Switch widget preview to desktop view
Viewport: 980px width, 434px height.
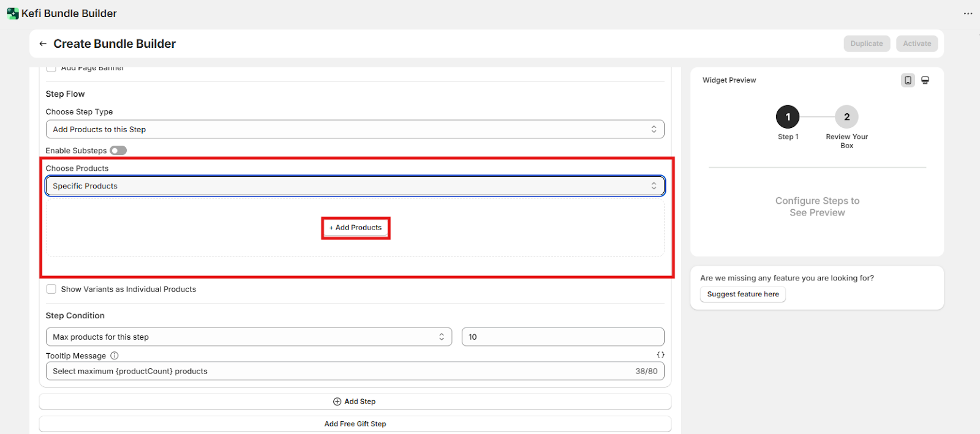tap(925, 80)
